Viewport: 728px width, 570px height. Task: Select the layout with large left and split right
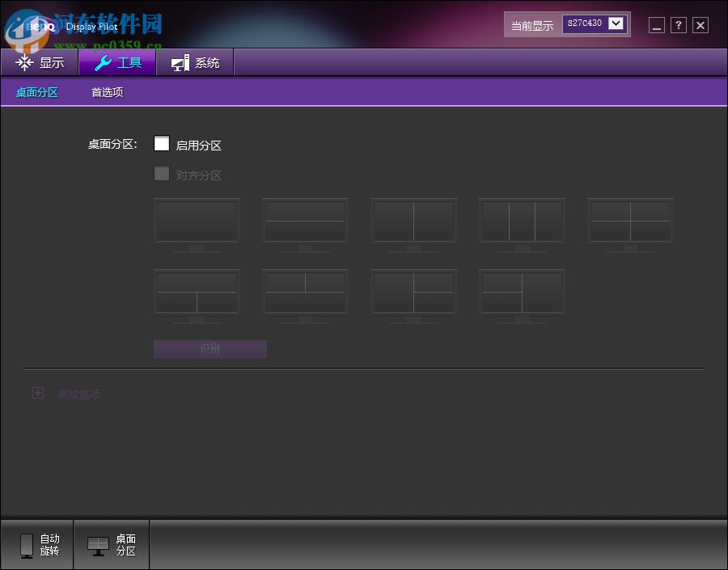[413, 293]
